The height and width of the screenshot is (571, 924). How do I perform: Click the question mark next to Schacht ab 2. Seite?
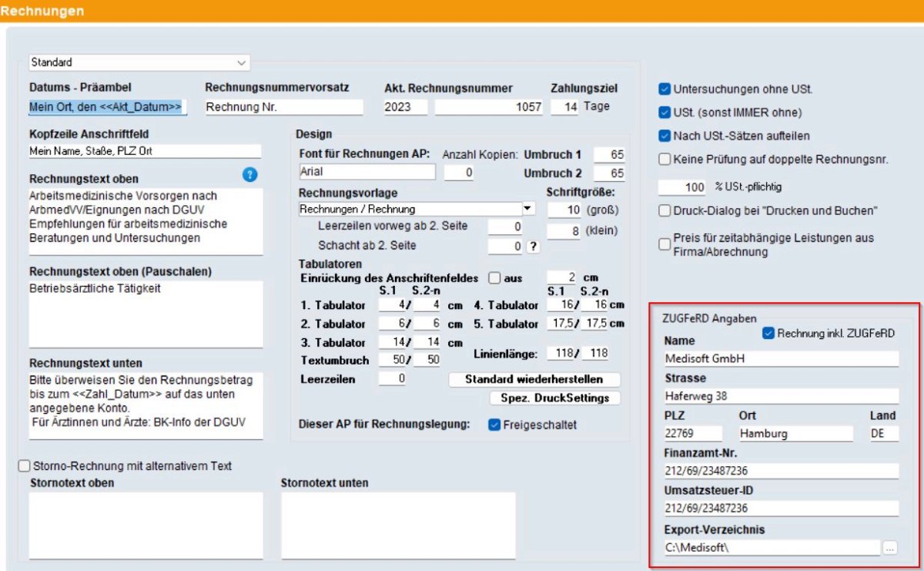(x=531, y=247)
